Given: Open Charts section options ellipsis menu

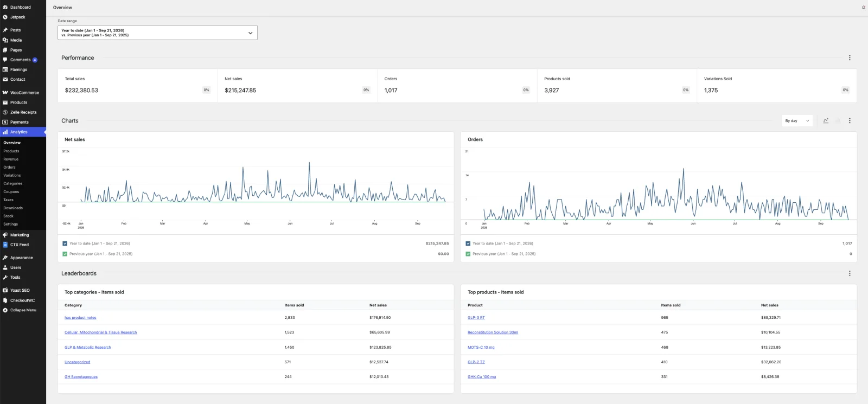Looking at the screenshot, I should [850, 121].
